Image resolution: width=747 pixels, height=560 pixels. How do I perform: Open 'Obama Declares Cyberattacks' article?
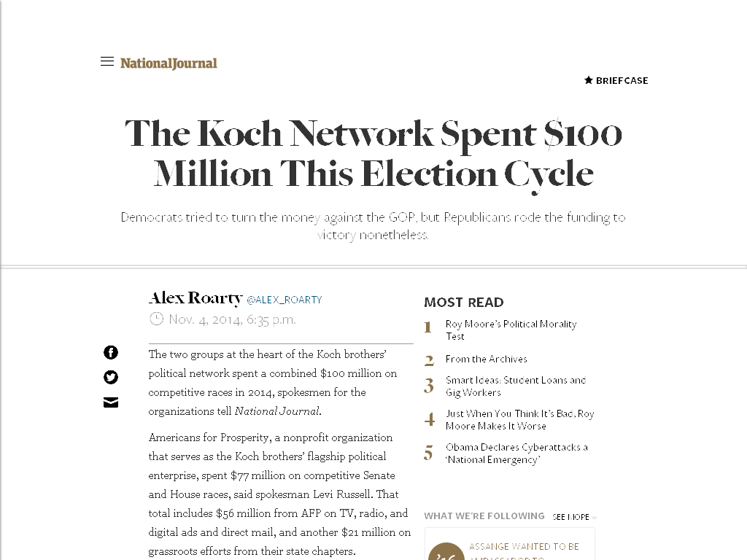(516, 453)
